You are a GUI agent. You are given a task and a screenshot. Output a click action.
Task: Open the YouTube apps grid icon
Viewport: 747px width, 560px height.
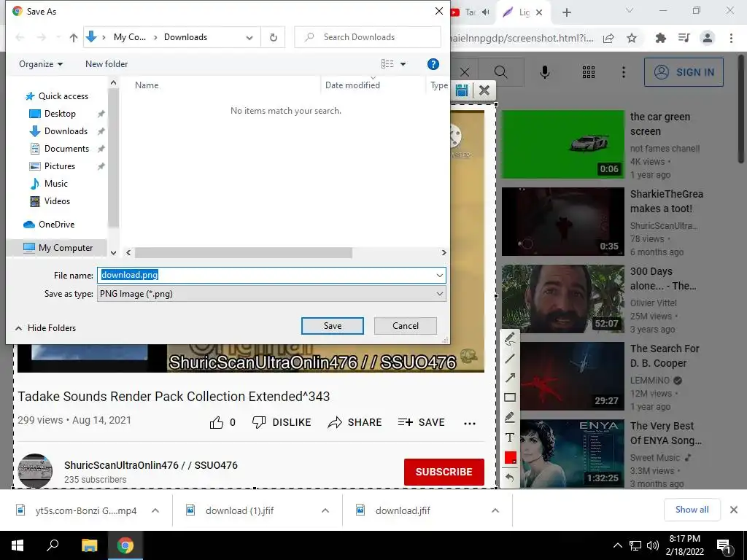tap(589, 72)
